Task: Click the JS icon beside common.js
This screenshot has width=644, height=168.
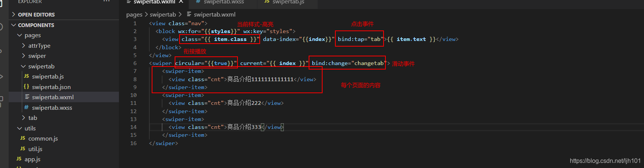Action: [23, 138]
